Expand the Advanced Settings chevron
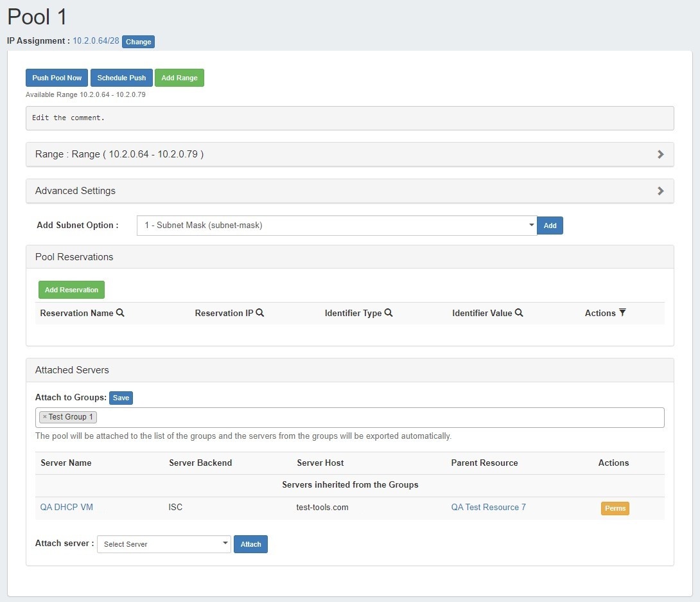Image resolution: width=700 pixels, height=602 pixels. click(x=660, y=191)
